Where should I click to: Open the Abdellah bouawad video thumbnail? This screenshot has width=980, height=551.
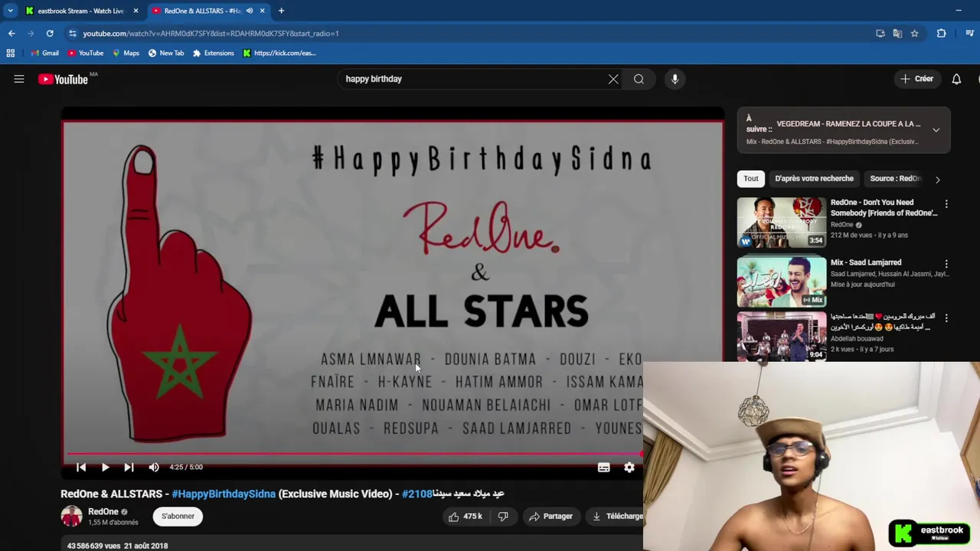[x=782, y=336]
